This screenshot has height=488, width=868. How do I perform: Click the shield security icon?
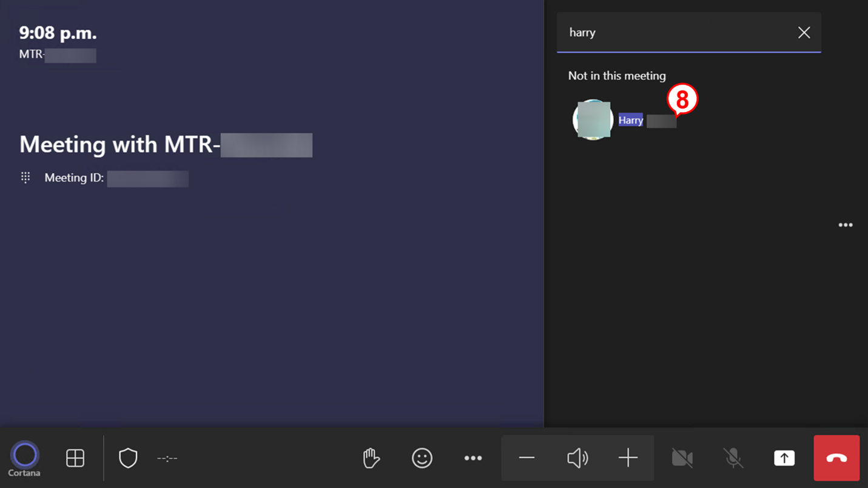pyautogui.click(x=128, y=458)
